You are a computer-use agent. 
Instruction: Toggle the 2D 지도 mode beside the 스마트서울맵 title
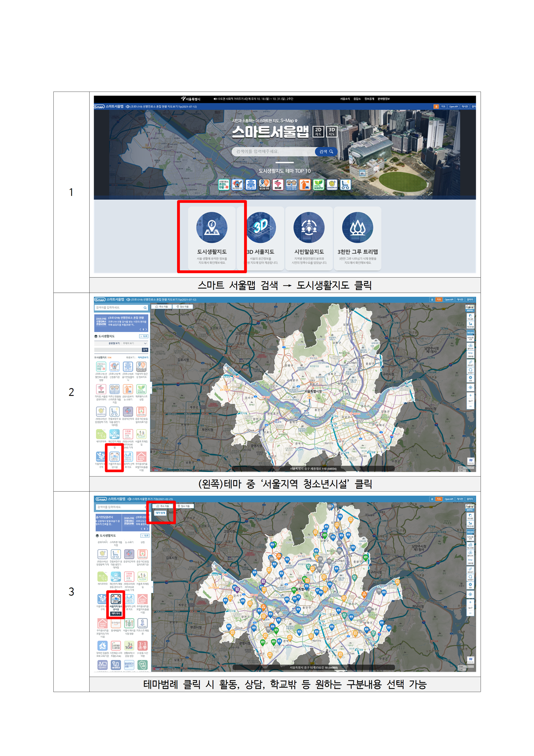[318, 131]
